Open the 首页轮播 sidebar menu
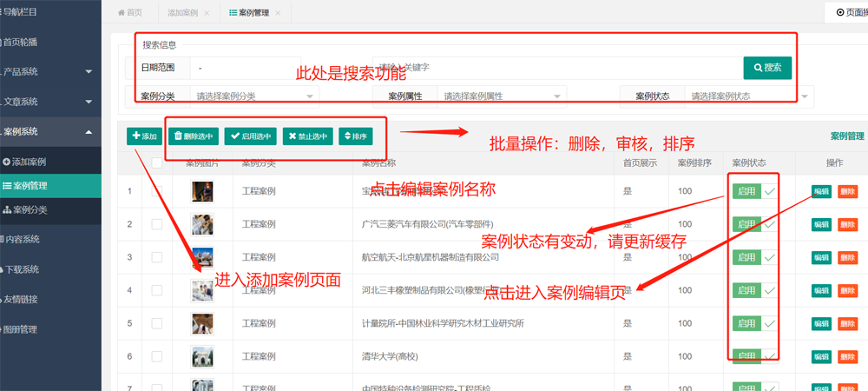The image size is (868, 391). click(50, 42)
